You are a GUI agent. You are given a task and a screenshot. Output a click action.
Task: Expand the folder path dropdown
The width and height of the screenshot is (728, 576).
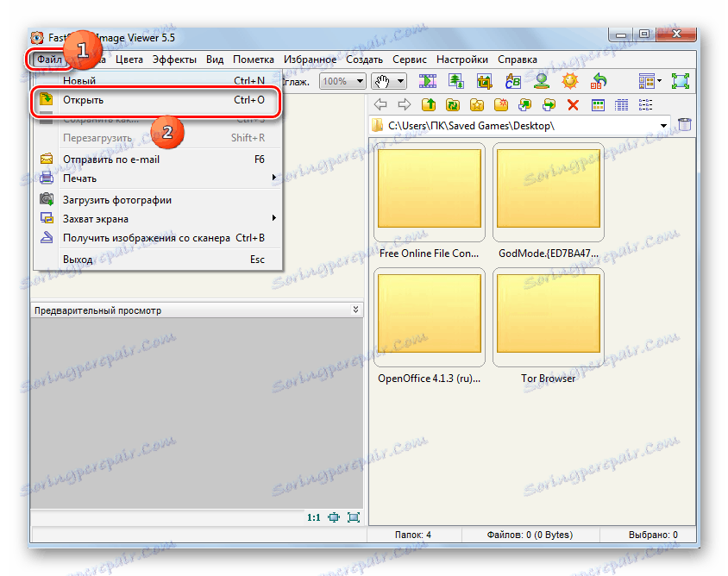tap(663, 125)
